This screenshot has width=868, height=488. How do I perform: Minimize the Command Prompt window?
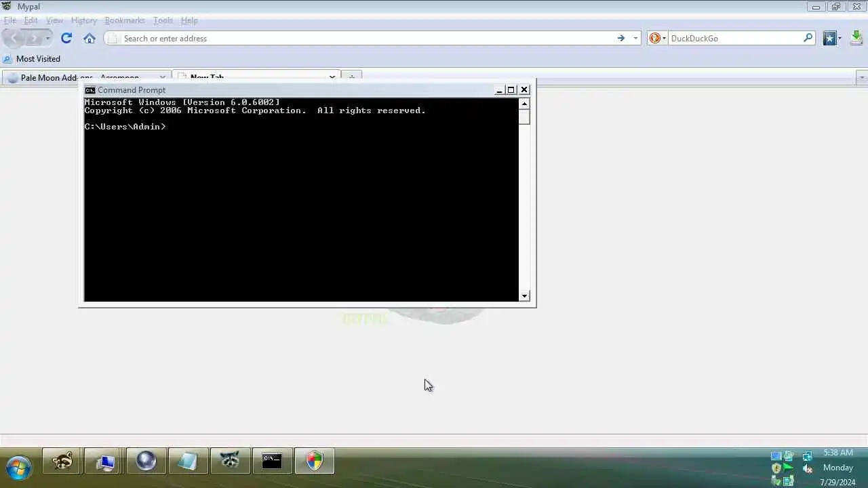point(500,90)
